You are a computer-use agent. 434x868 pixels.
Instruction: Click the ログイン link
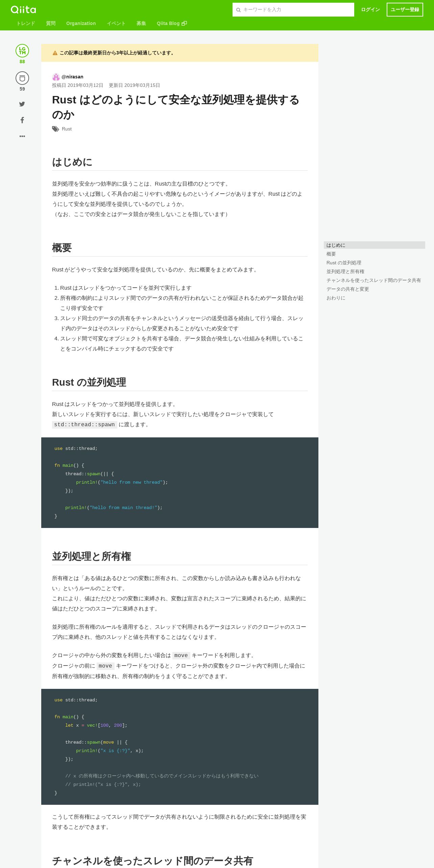click(370, 9)
